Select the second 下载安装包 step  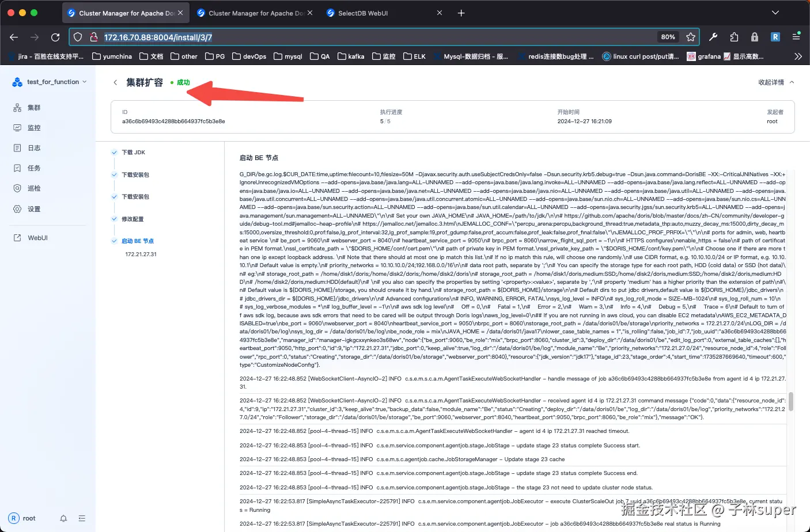(135, 197)
